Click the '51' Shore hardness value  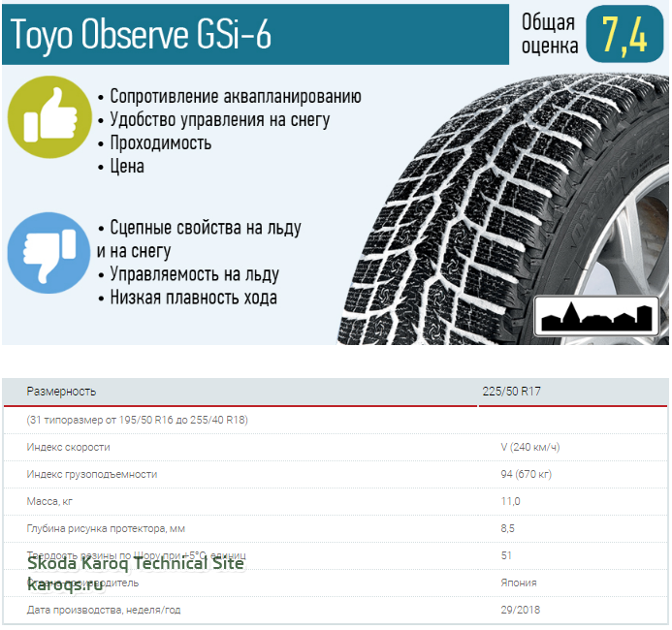pos(506,555)
